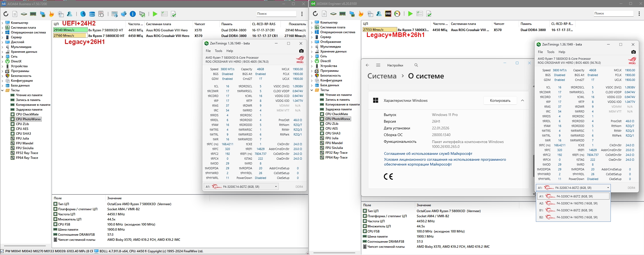Toggle the checkbox in AIDA64 Business status bar
The height and width of the screenshot is (255, 644).
[2, 251]
